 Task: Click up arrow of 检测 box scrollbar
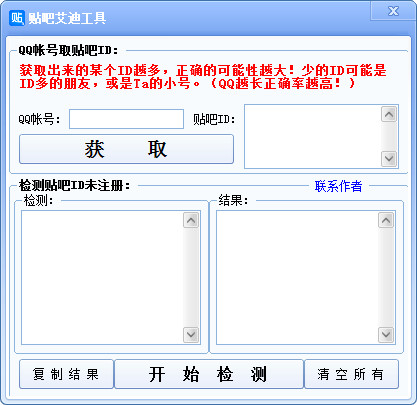click(191, 220)
